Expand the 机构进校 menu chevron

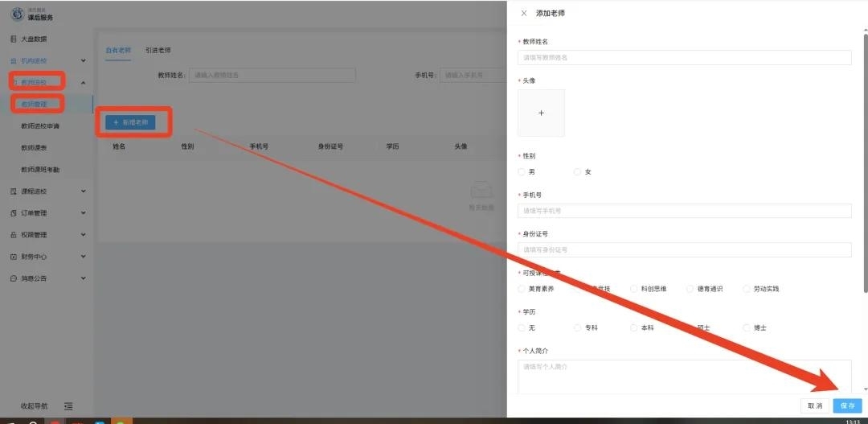point(83,61)
